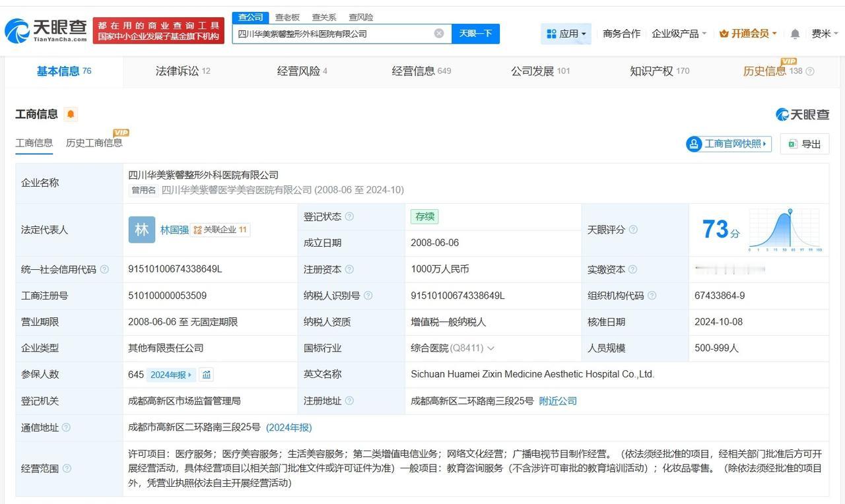Click help icon next to 统一社会信用代码
Screen dimensions: 845x504
tap(104, 270)
